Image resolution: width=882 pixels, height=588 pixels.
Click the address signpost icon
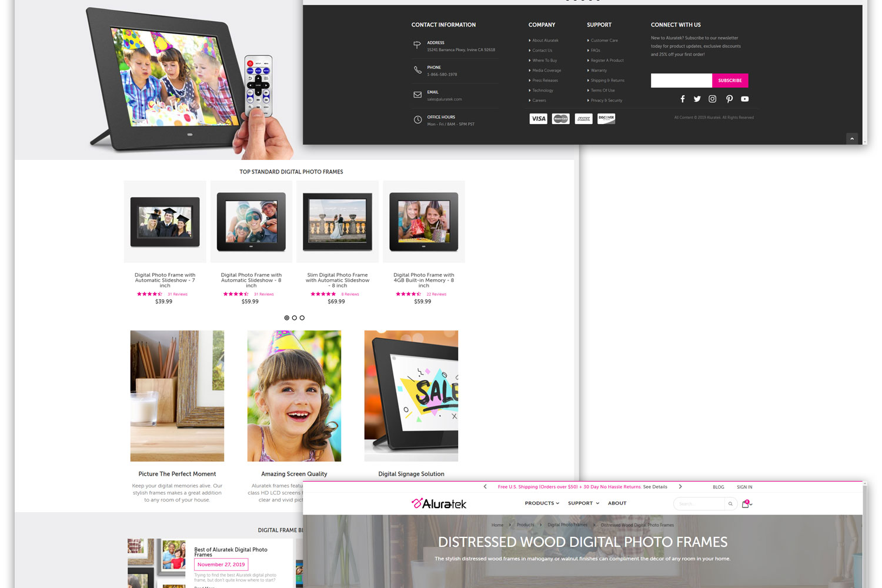(x=417, y=45)
